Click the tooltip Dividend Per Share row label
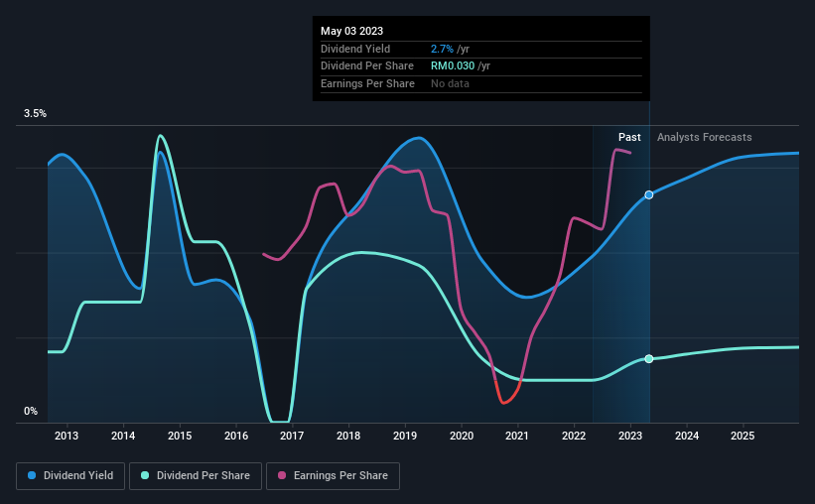 coord(367,66)
